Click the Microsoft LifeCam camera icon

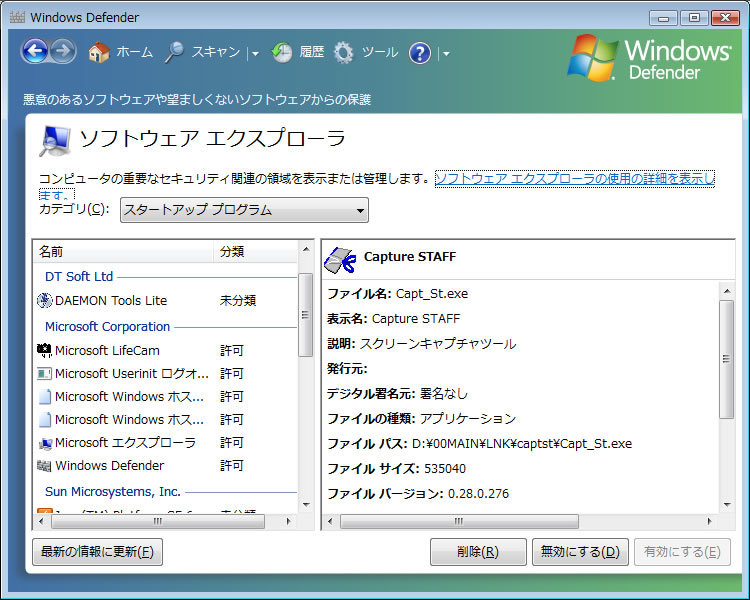point(44,351)
